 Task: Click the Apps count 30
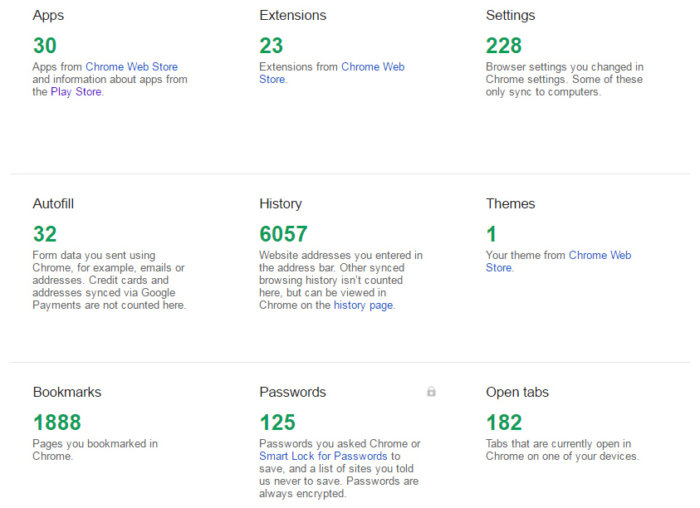[45, 46]
